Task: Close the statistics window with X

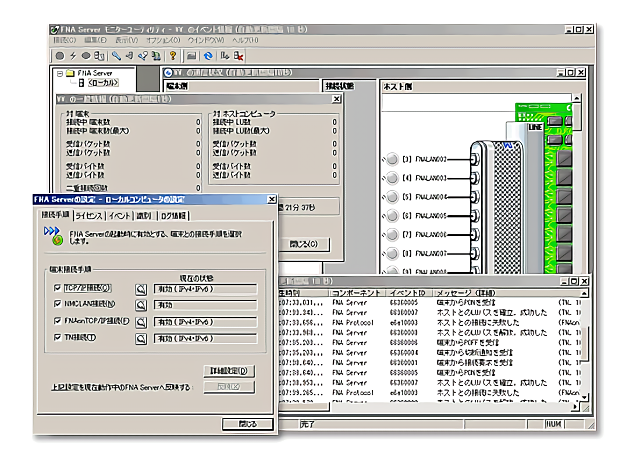Action: click(336, 99)
